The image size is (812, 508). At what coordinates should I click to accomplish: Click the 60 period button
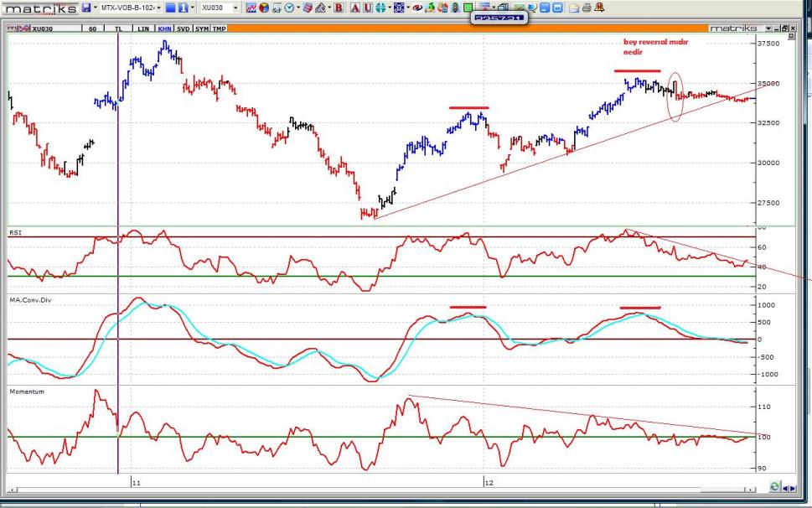coord(92,29)
